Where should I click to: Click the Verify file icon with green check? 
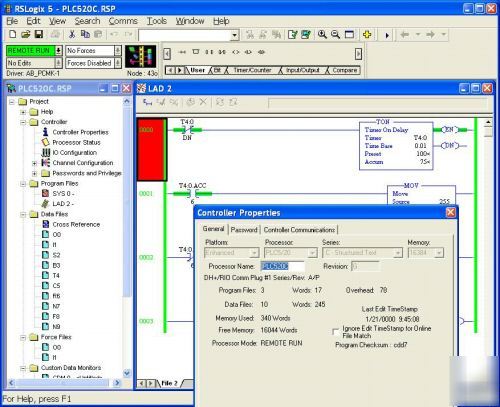(292, 34)
